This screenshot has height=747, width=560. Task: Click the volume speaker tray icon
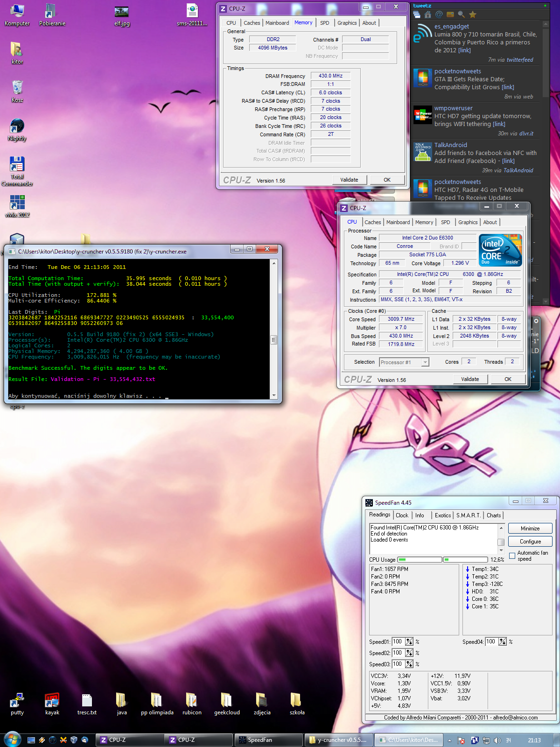tap(497, 740)
